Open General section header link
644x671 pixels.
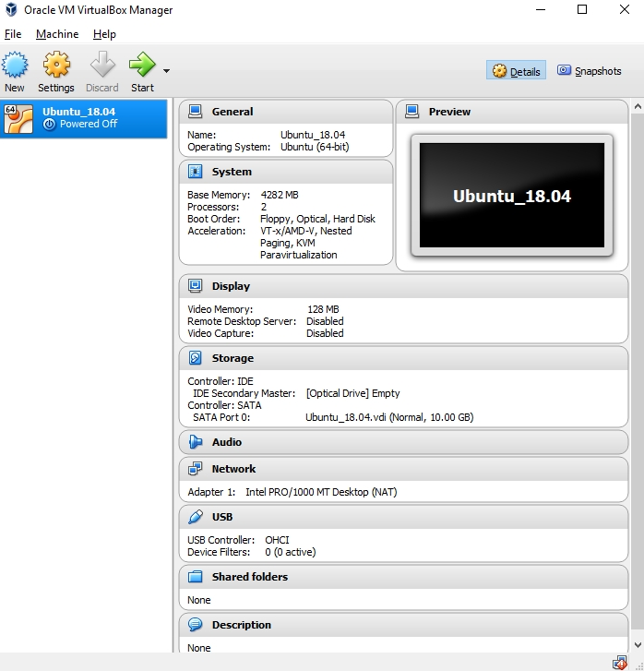233,112
